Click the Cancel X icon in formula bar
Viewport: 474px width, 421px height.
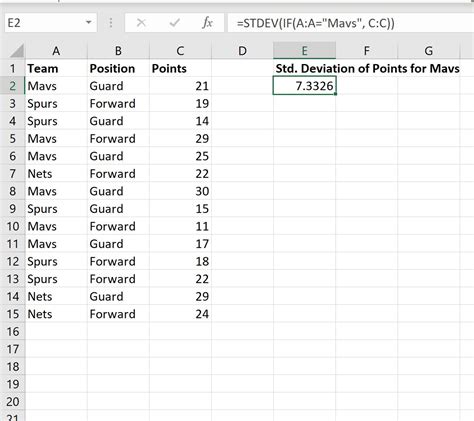tap(141, 23)
